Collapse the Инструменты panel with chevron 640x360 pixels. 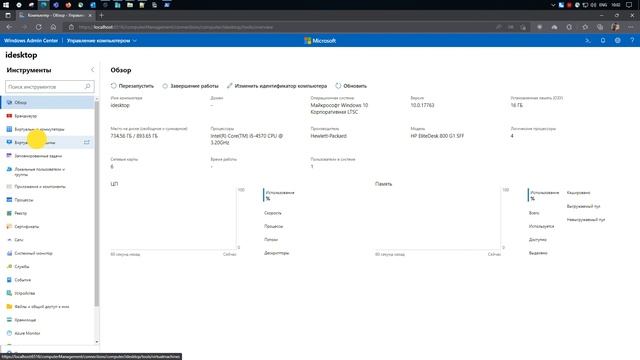[92, 70]
